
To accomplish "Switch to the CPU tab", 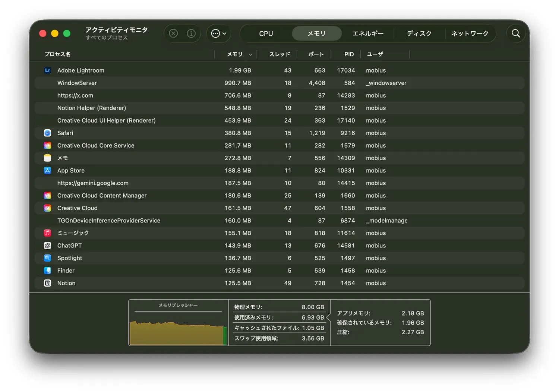I will (266, 34).
